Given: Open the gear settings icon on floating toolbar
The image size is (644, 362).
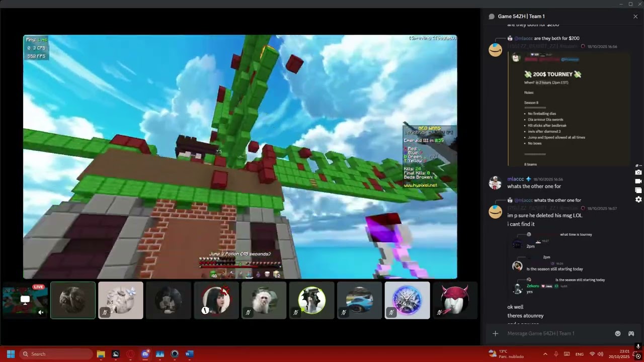Looking at the screenshot, I should [x=638, y=200].
